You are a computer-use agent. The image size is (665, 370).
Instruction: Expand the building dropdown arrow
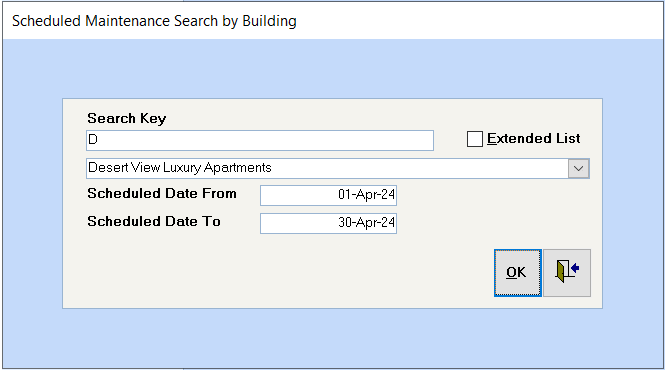coord(578,168)
